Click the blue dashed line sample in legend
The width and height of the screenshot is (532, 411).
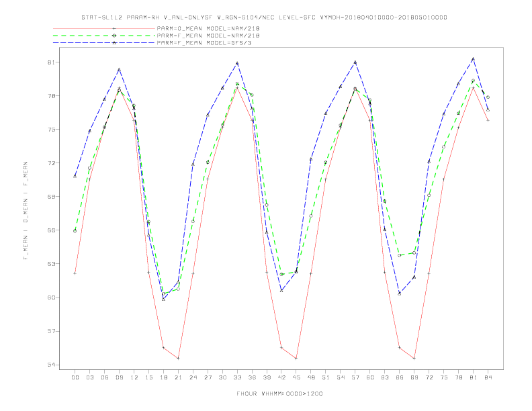coord(104,43)
